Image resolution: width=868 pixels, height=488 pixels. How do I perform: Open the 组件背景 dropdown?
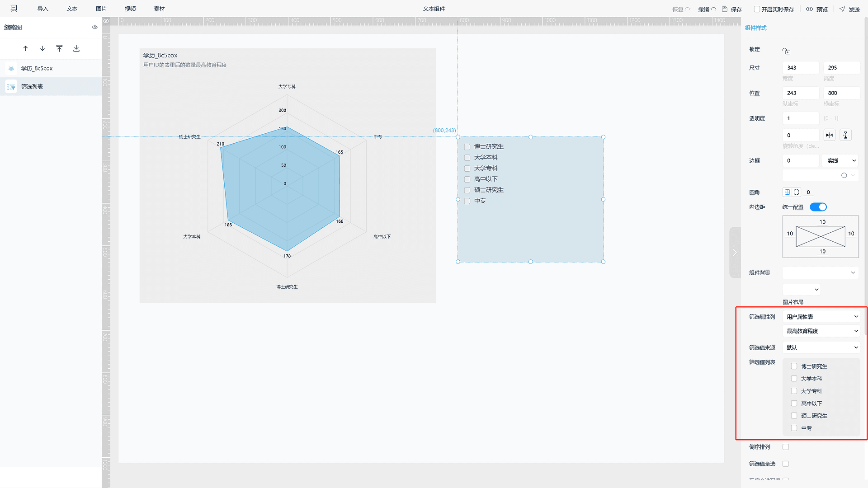pos(821,272)
